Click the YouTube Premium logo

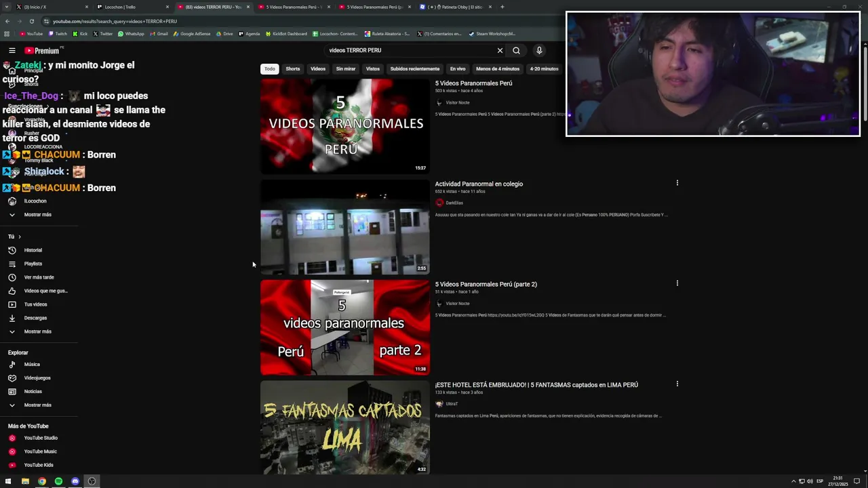point(42,50)
